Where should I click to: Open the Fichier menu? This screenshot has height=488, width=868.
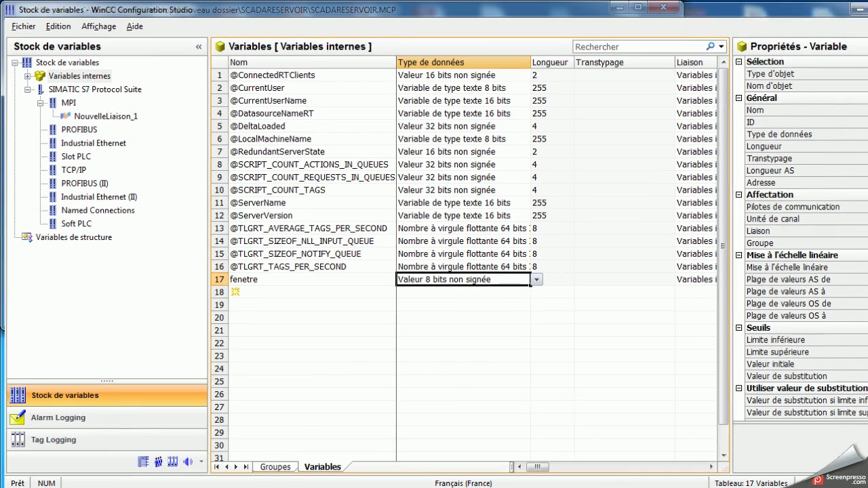pos(24,26)
